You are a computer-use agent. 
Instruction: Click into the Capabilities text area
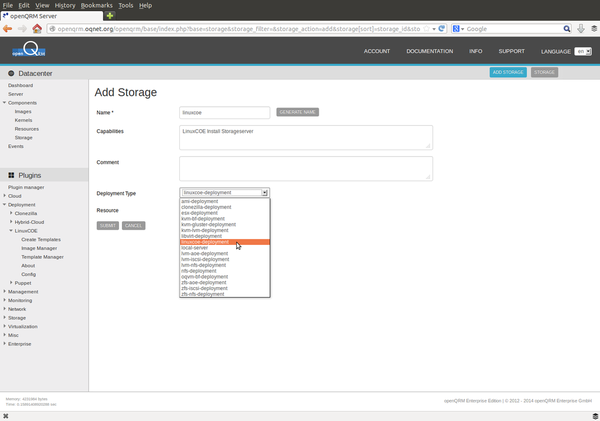[x=306, y=137]
